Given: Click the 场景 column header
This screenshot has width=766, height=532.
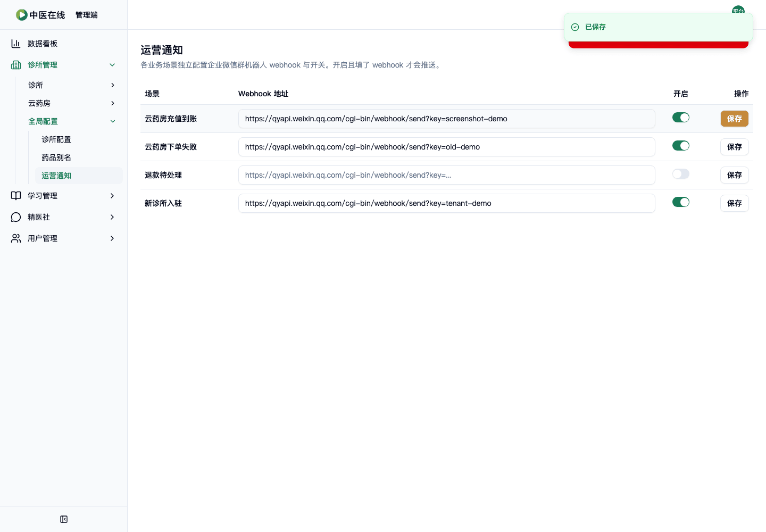Looking at the screenshot, I should tap(152, 94).
